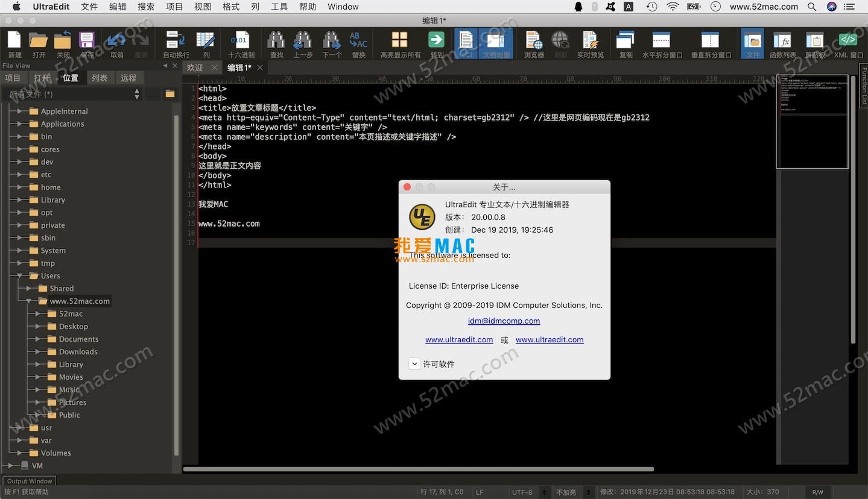The image size is (868, 499).
Task: Split window vertically with 垂直拆分窗口
Action: pyautogui.click(x=711, y=43)
